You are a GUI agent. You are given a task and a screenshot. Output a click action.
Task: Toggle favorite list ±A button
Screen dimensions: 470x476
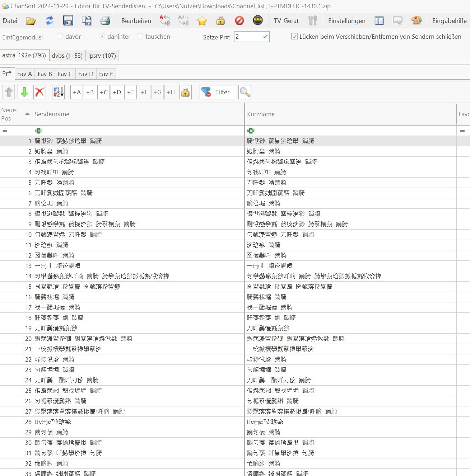77,92
